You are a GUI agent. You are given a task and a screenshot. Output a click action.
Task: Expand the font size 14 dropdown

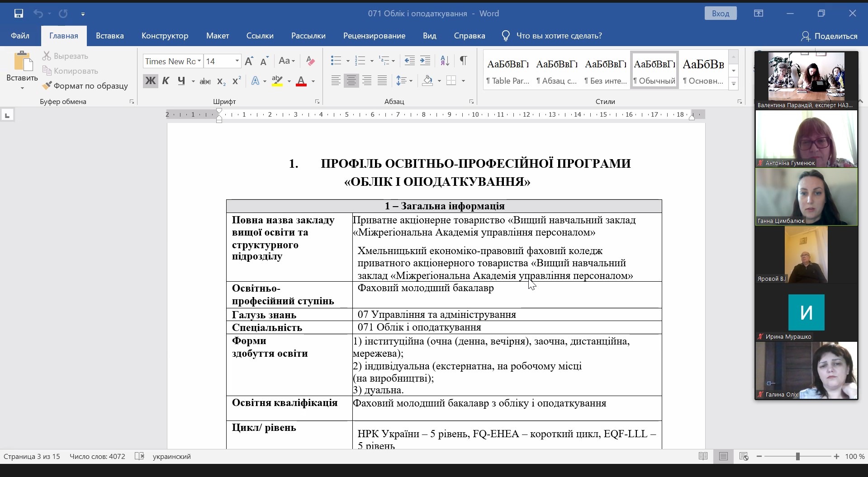click(237, 61)
